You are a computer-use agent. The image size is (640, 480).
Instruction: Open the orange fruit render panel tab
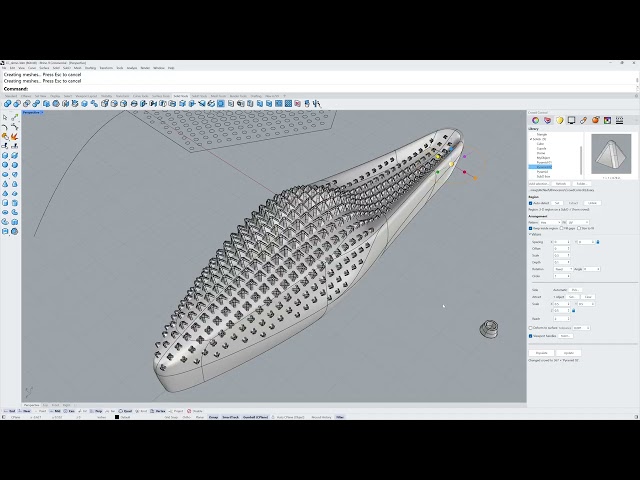(x=596, y=120)
